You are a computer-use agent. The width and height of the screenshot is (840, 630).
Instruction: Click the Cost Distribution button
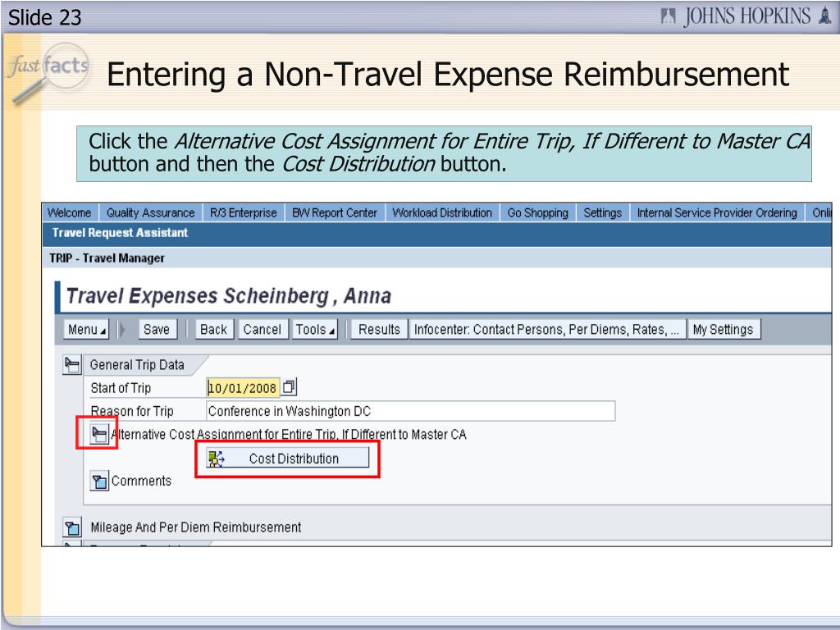[288, 459]
